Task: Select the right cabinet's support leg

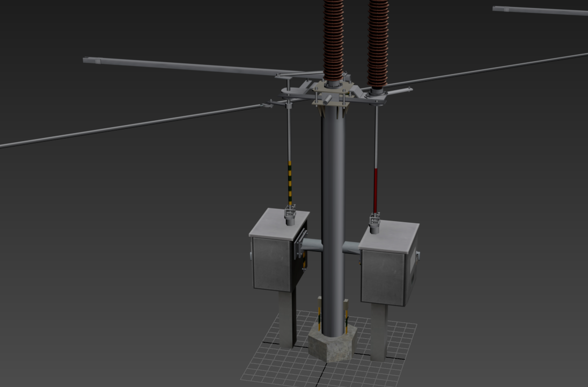Action: coord(378,333)
